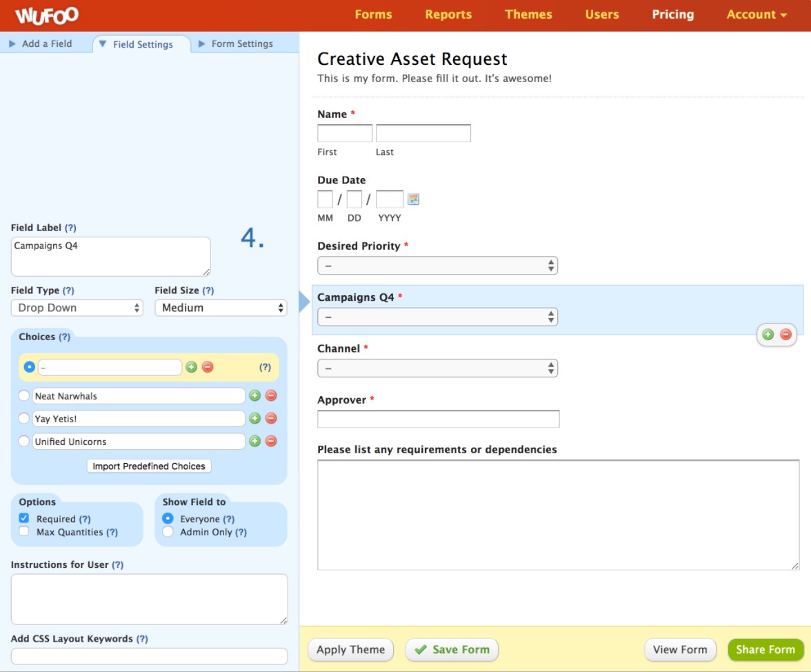Image resolution: width=811 pixels, height=672 pixels.
Task: Uncheck the Required option
Action: coord(24,518)
